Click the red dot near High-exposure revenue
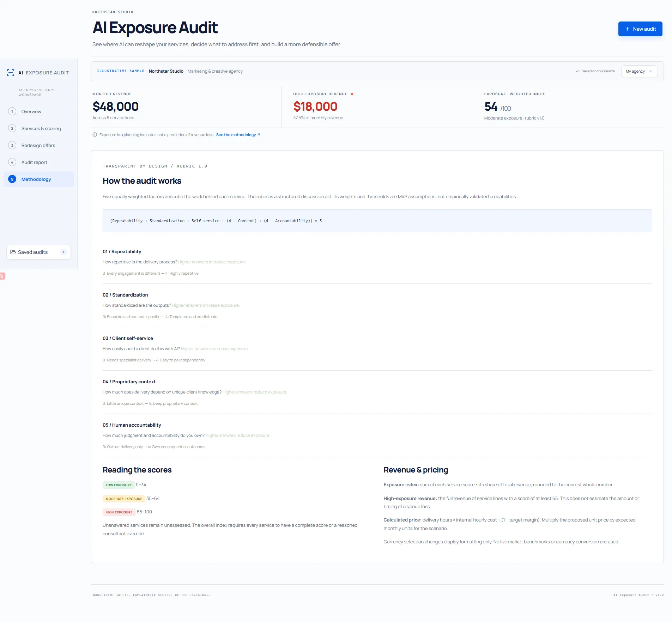672x622 pixels. pos(352,94)
